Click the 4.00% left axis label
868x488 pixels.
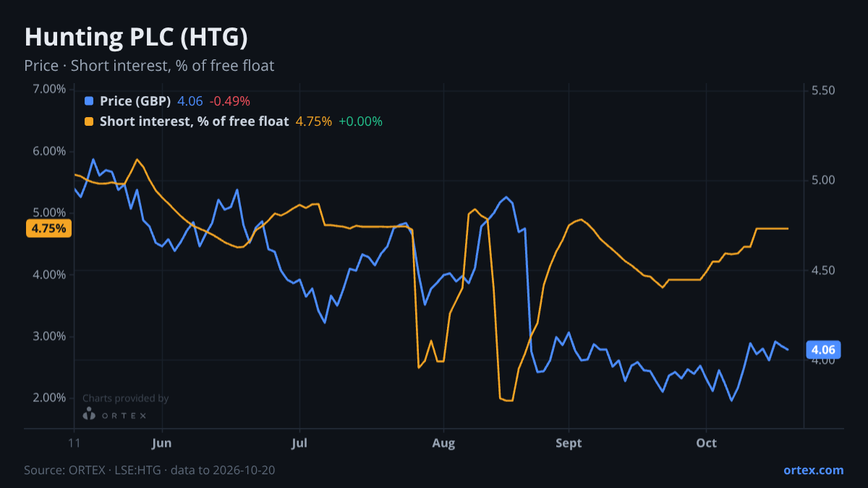click(49, 275)
